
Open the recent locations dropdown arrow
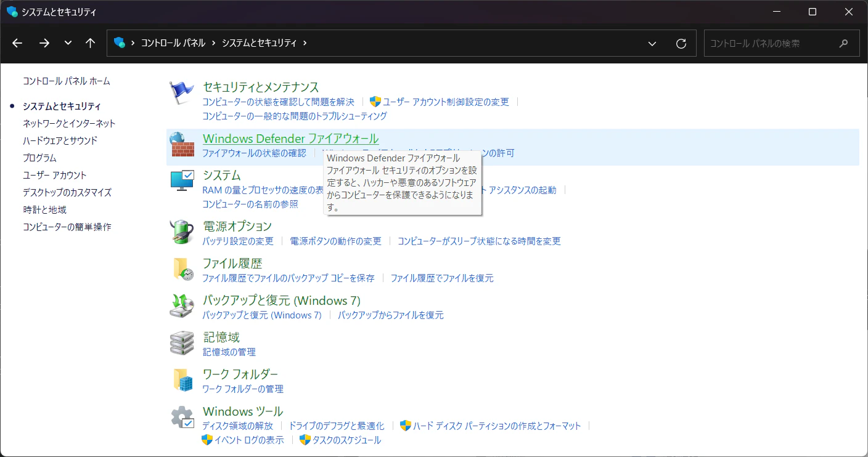(x=68, y=43)
